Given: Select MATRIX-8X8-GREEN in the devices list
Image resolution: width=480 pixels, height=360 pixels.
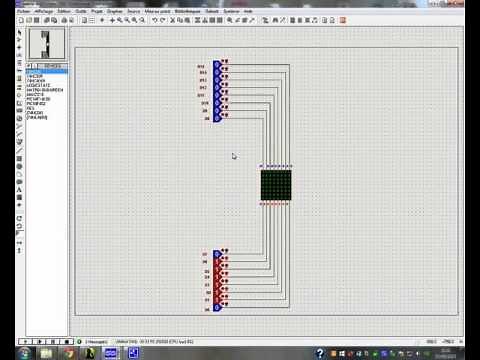Looking at the screenshot, I should [45, 90].
